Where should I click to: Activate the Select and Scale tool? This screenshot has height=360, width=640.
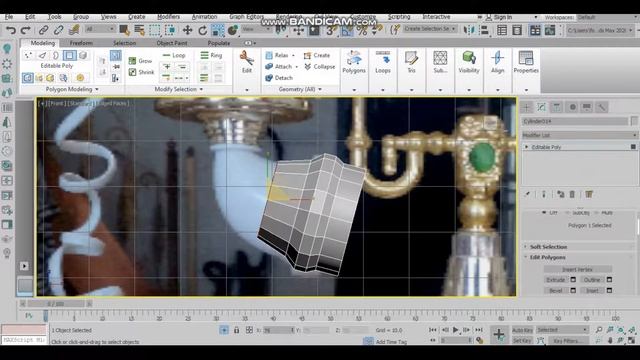(218, 30)
